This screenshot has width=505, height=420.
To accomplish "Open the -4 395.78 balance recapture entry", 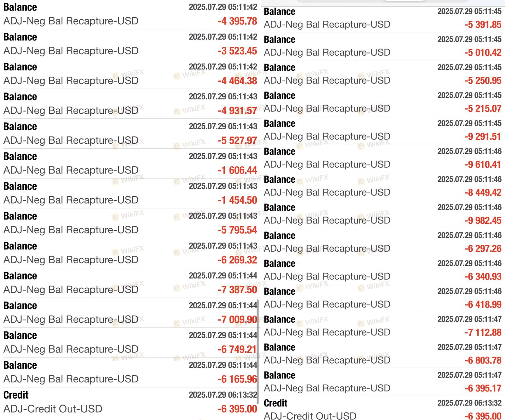I will point(130,14).
